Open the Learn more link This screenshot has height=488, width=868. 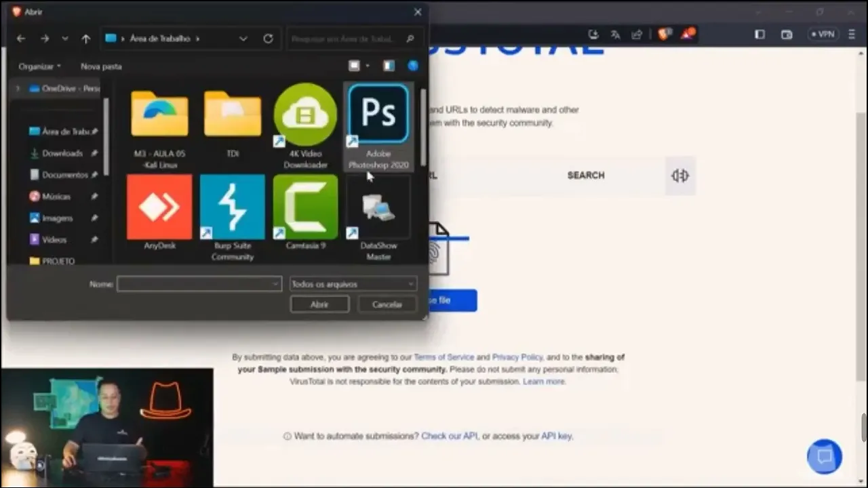click(544, 382)
